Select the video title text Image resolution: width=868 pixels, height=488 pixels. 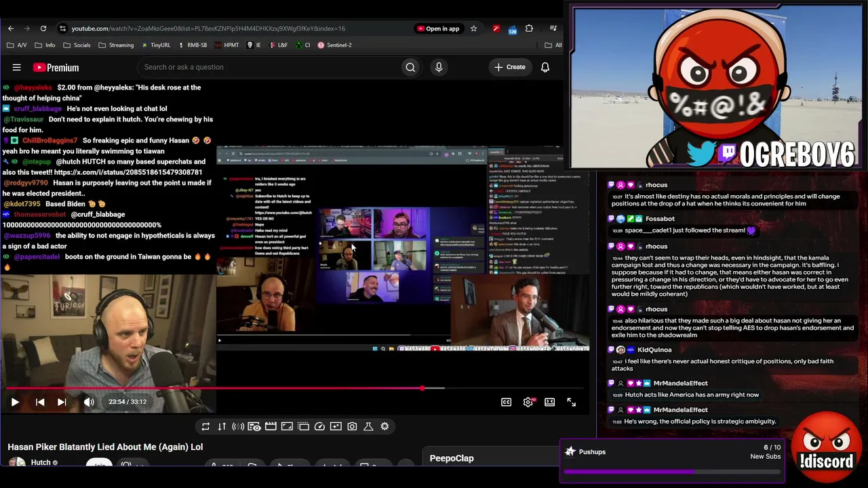click(105, 447)
